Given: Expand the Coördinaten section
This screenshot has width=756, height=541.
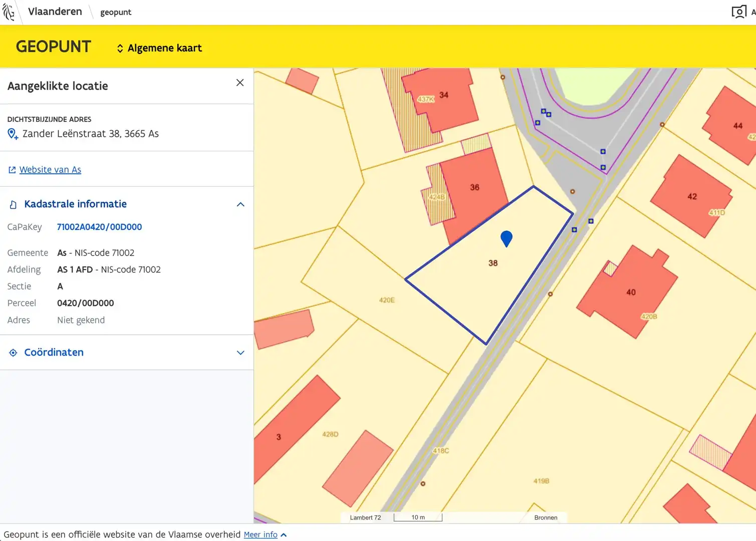Looking at the screenshot, I should 240,353.
